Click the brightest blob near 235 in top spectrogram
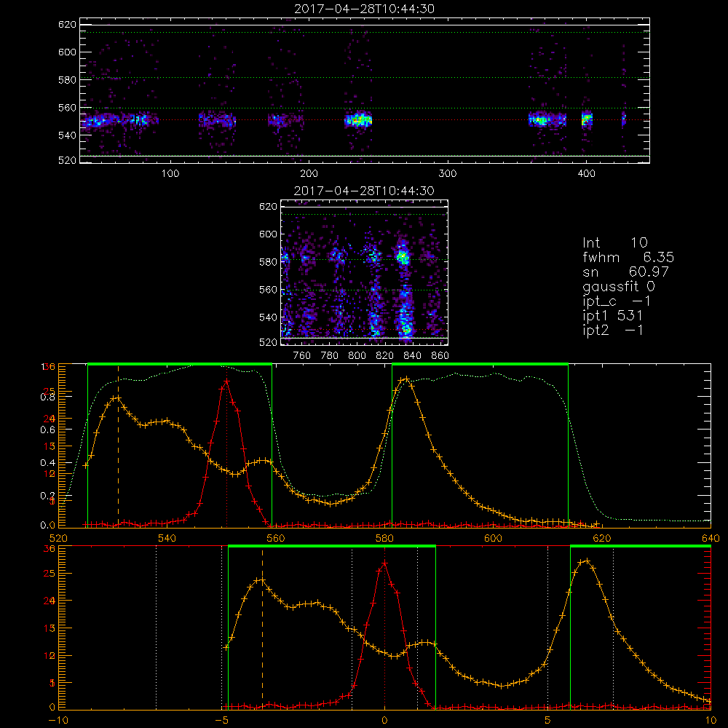 click(x=358, y=120)
